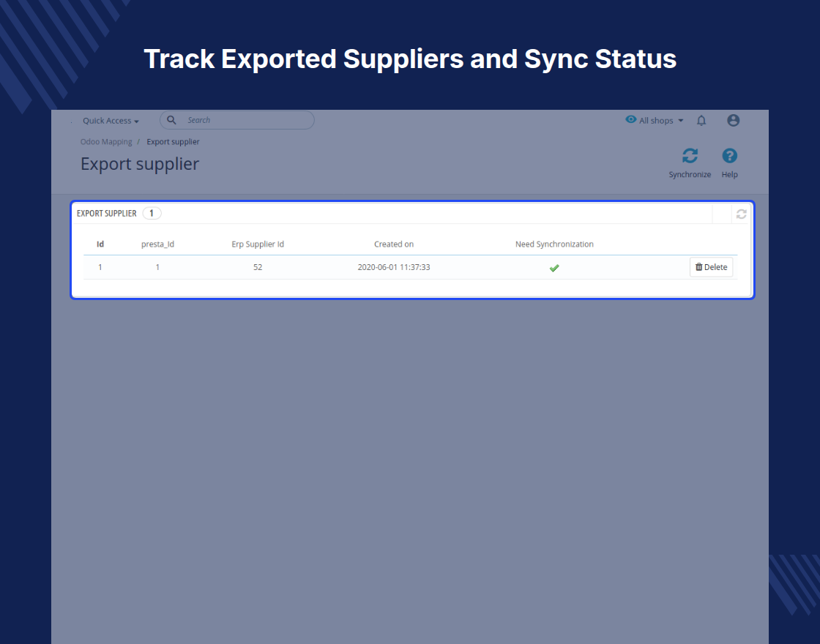Click the EXPORT SUPPLIER panel title
This screenshot has width=820, height=644.
[107, 213]
